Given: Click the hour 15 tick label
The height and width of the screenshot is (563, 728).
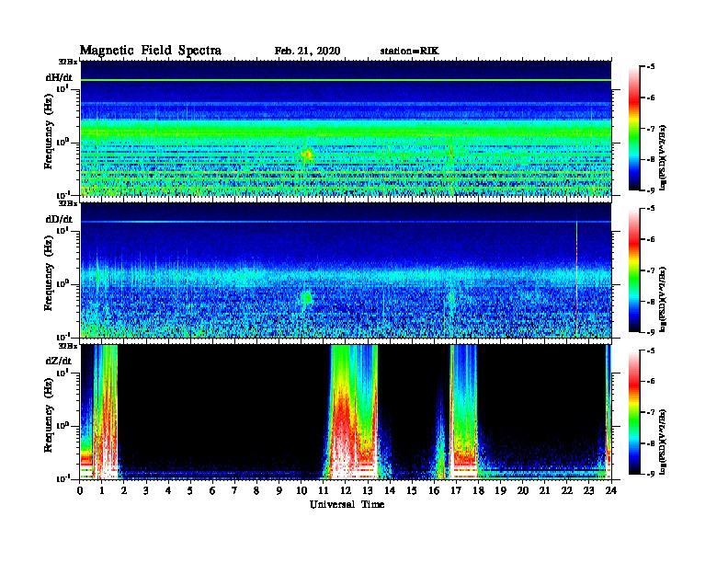Looking at the screenshot, I should pos(413,490).
